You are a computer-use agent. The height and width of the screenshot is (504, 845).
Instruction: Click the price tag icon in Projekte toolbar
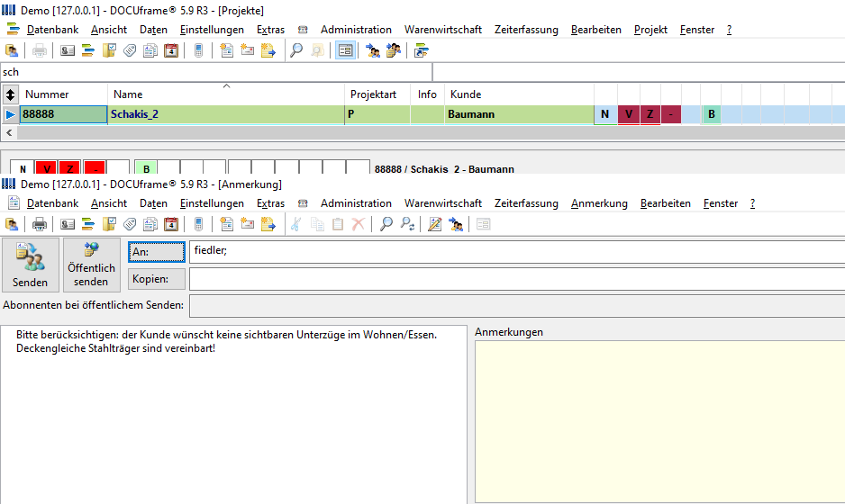point(130,51)
